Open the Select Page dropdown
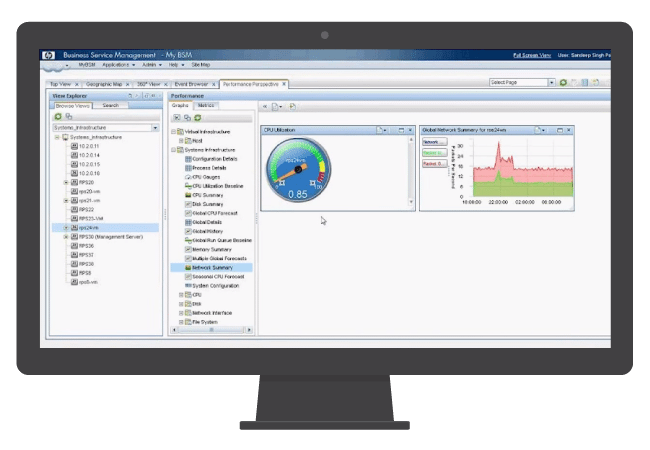650x450 pixels. 551,82
